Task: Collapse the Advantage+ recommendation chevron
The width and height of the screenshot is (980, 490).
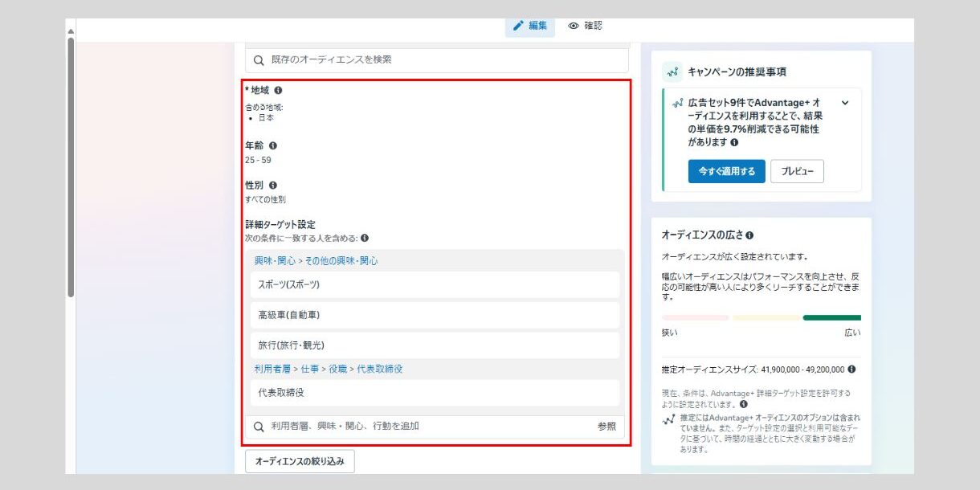Action: coord(845,103)
